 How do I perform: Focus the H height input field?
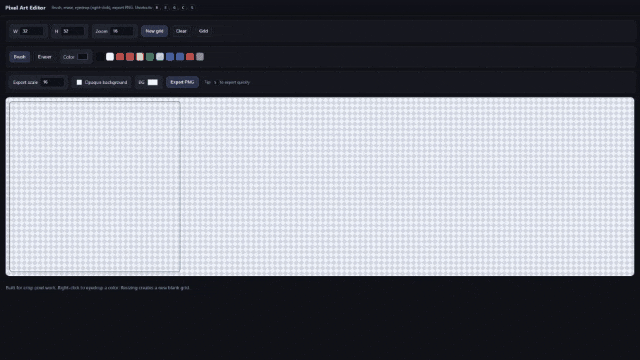pos(73,31)
